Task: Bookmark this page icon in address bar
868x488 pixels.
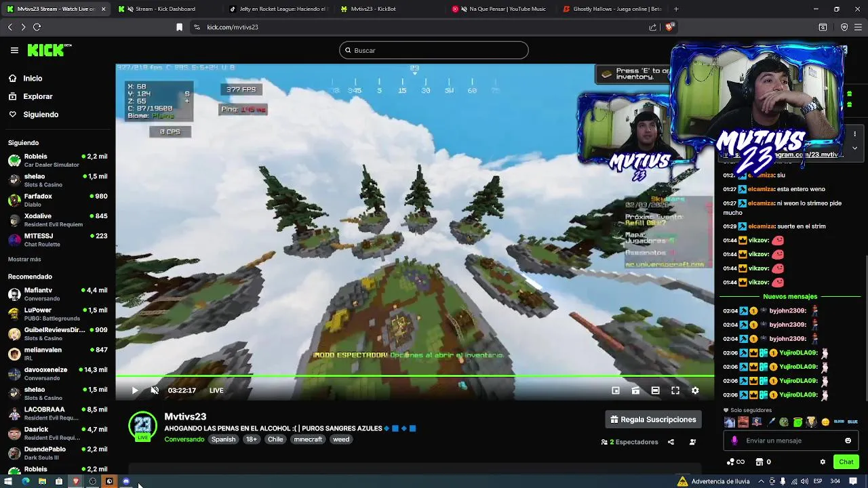Action: coord(179,27)
